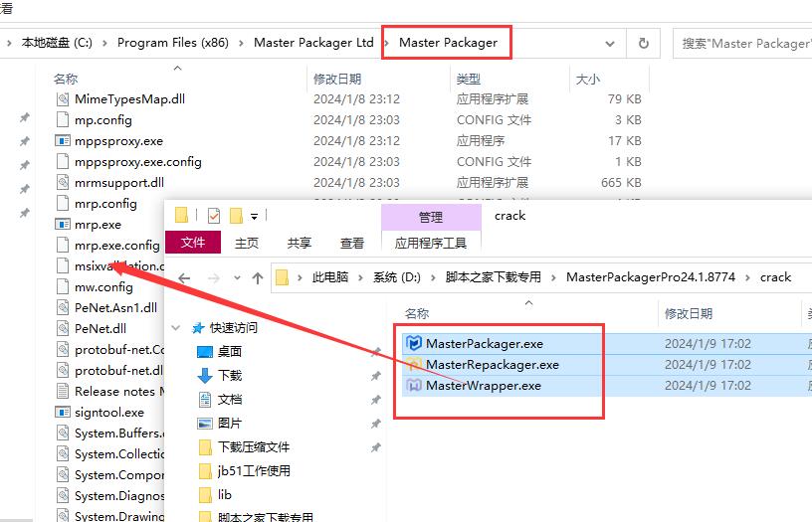Click the 图片 pictures icon in quick access
The height and width of the screenshot is (522, 812).
click(205, 424)
